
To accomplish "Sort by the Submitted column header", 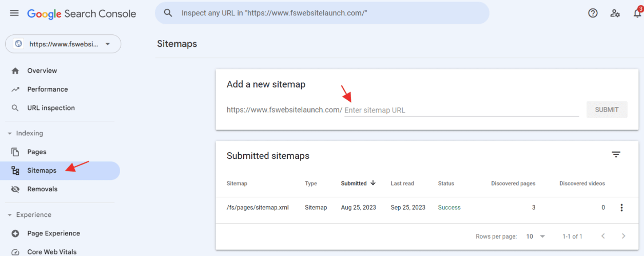I will pyautogui.click(x=354, y=183).
